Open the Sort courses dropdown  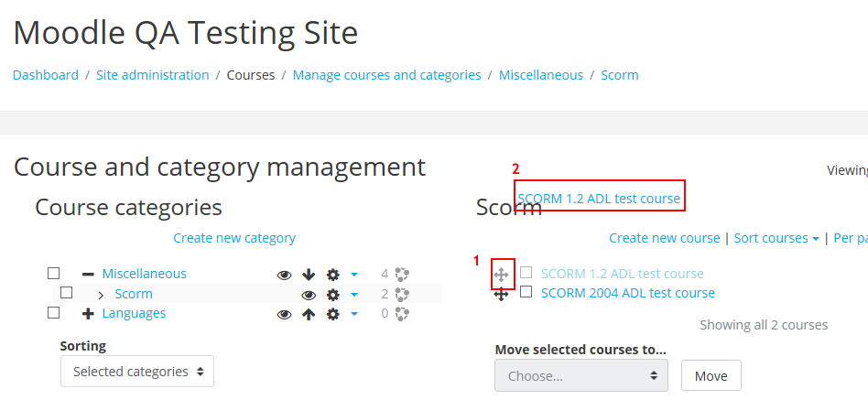776,239
